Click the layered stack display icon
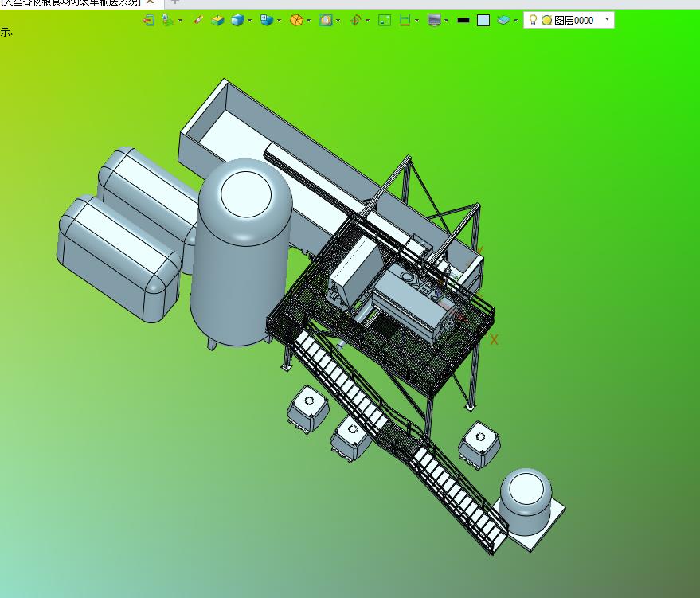This screenshot has height=598, width=700. (168, 20)
